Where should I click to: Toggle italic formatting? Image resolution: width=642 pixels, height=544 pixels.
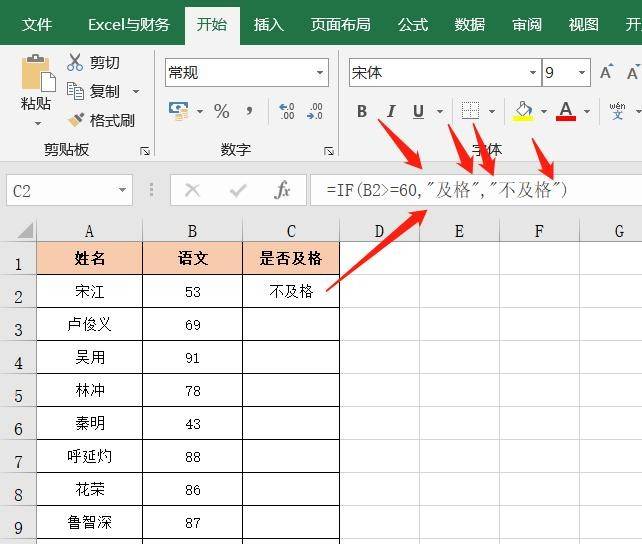(391, 111)
